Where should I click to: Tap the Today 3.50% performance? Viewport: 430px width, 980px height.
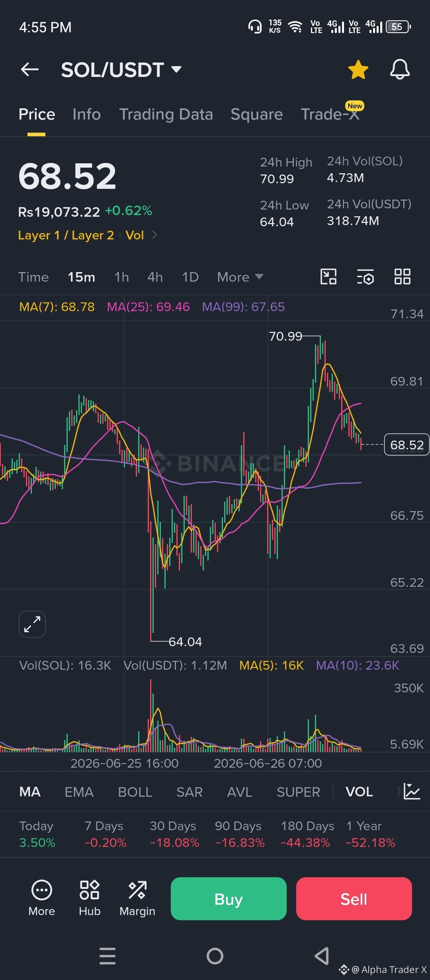click(x=37, y=834)
